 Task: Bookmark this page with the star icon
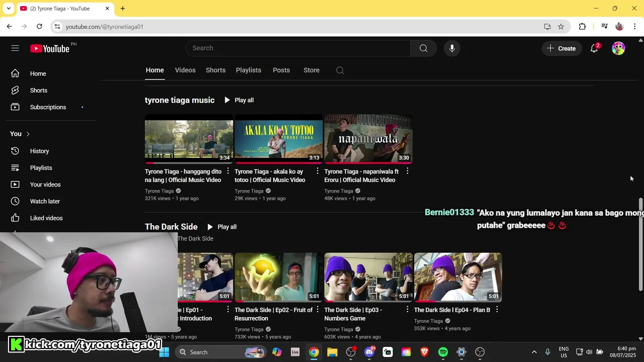pos(561,27)
